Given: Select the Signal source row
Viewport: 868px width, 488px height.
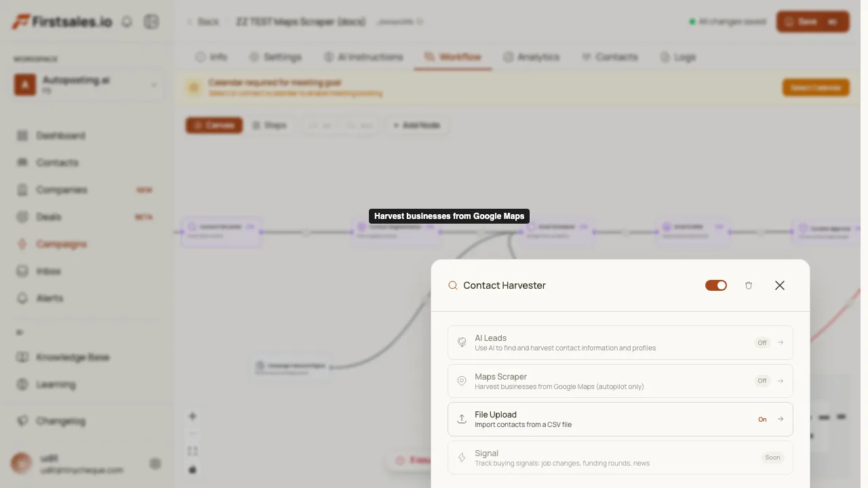Looking at the screenshot, I should [x=620, y=457].
